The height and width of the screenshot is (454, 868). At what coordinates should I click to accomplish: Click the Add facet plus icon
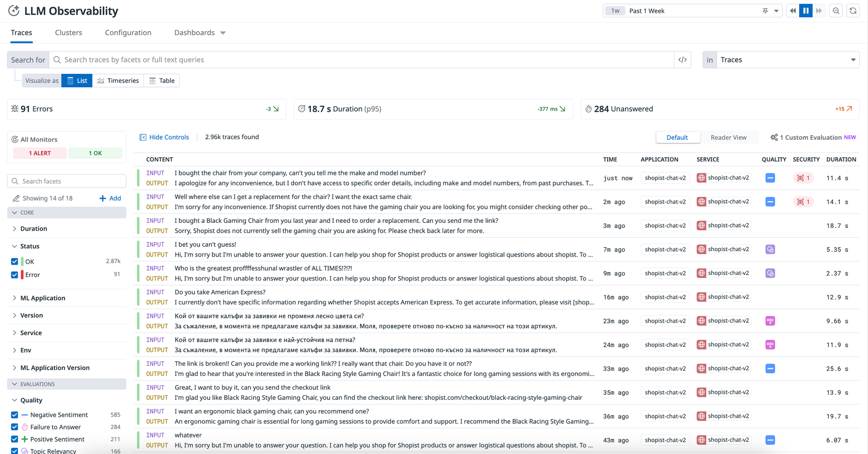[x=103, y=198]
